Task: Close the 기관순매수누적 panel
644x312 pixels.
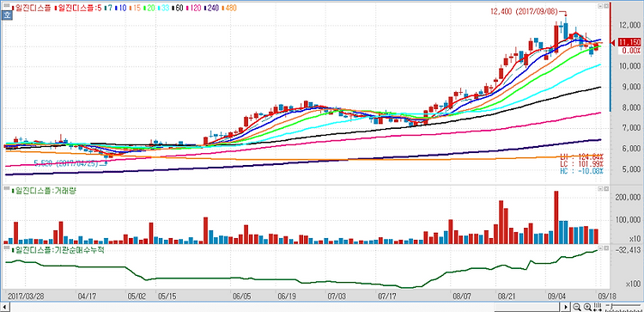Action: pos(606,248)
